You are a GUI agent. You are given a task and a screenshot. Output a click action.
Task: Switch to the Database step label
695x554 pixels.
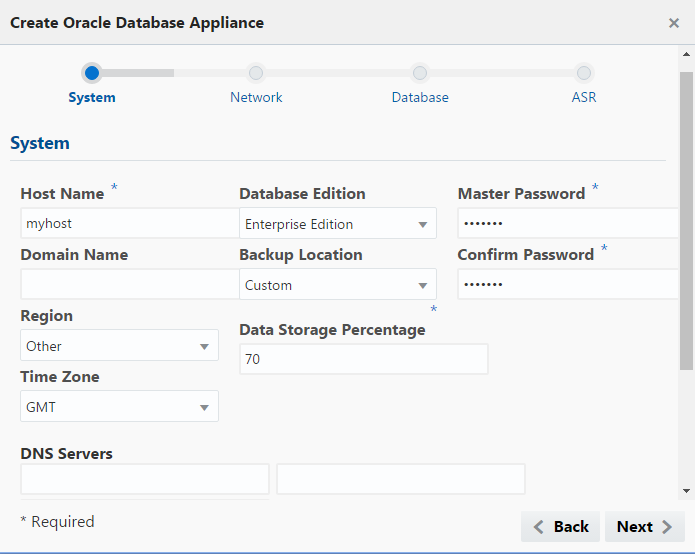click(420, 98)
